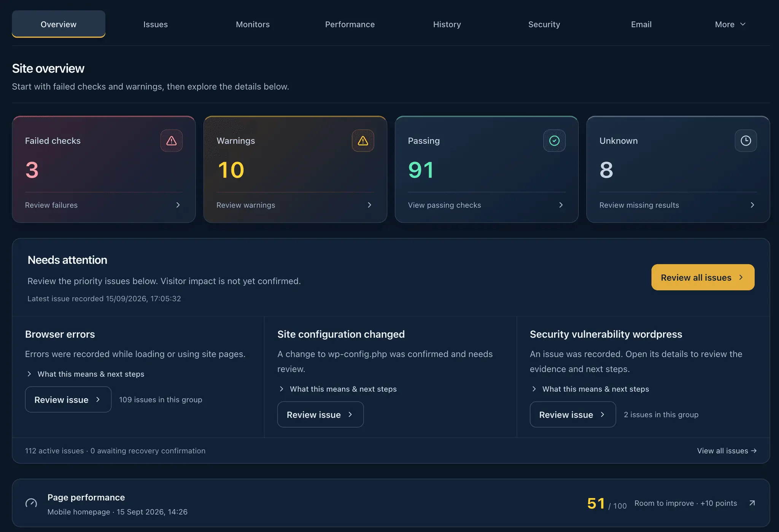Click the Page performance title

[86, 497]
